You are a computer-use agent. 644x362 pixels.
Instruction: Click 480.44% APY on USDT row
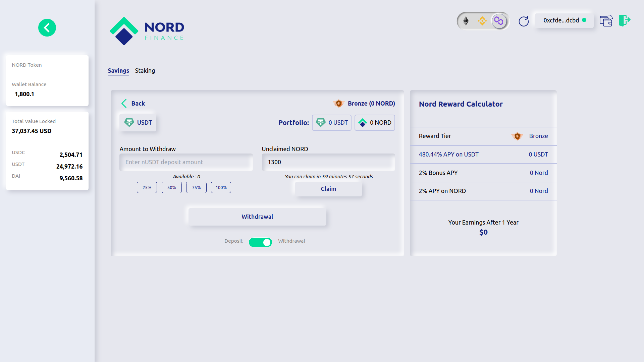(x=483, y=155)
